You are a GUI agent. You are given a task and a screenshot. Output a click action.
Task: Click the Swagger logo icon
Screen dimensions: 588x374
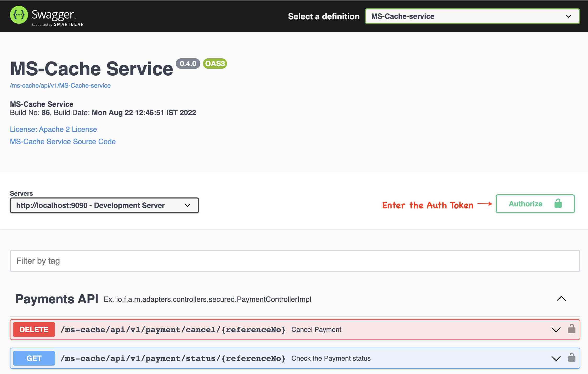coord(19,15)
